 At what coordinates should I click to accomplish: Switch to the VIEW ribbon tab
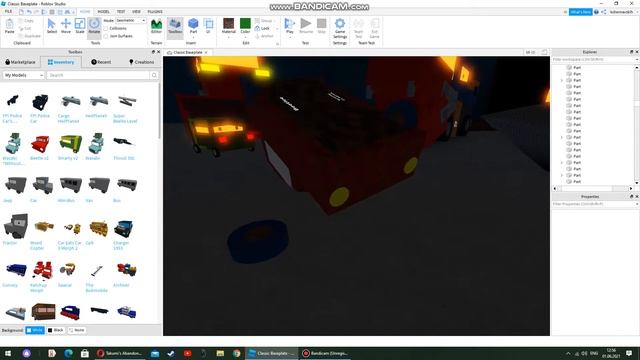(136, 11)
